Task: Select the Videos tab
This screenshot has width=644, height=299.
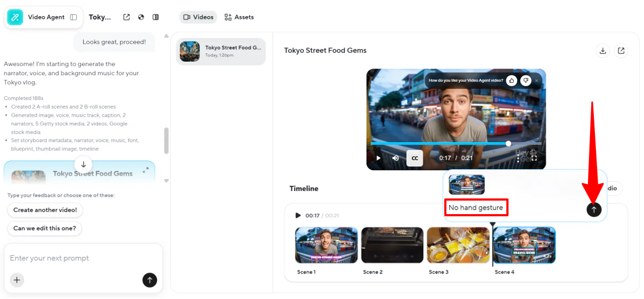Action: click(x=198, y=17)
